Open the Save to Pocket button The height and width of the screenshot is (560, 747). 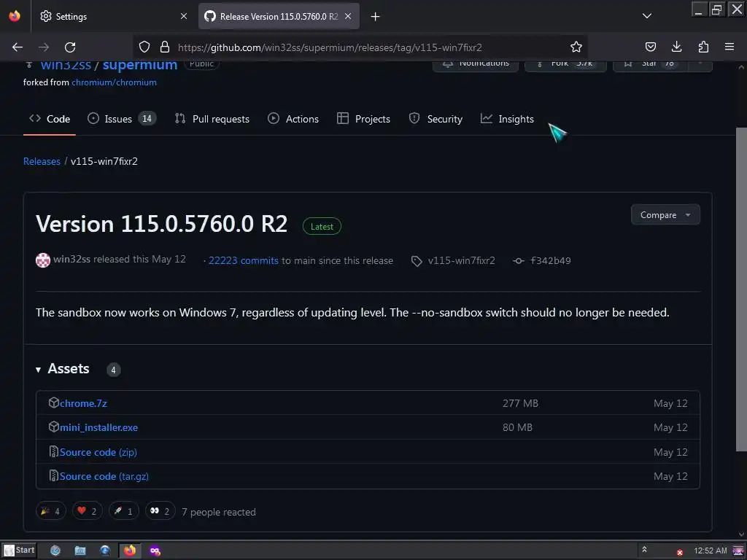click(650, 47)
